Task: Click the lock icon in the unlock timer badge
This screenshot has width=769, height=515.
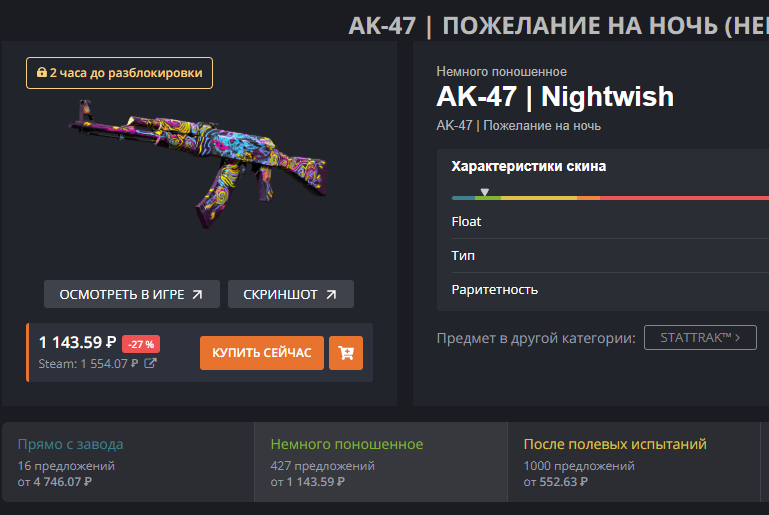Action: tap(42, 73)
